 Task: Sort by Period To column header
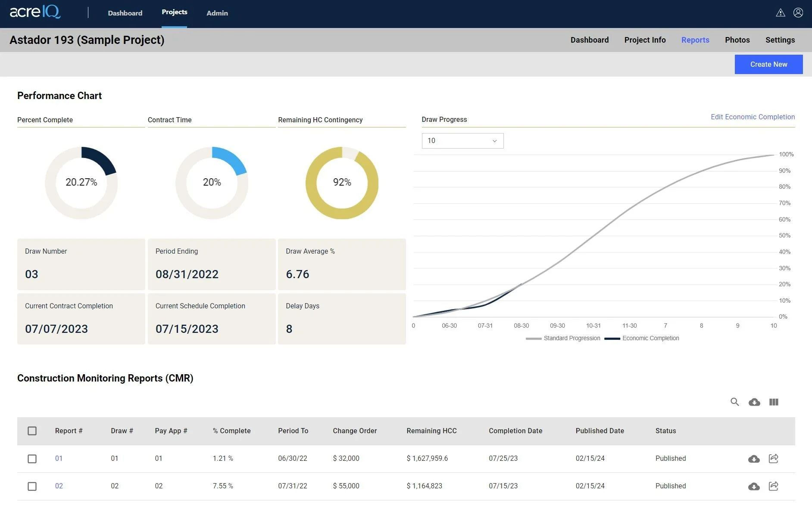coord(293,431)
